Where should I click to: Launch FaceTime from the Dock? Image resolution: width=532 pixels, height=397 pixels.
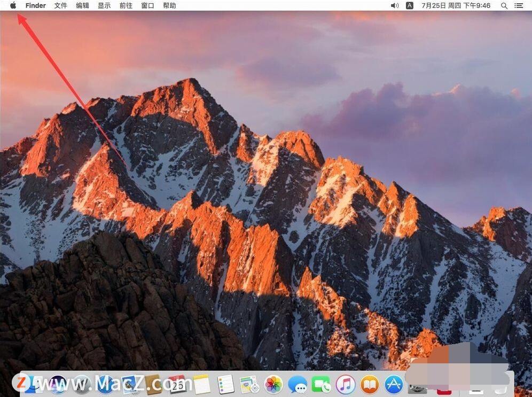point(322,384)
